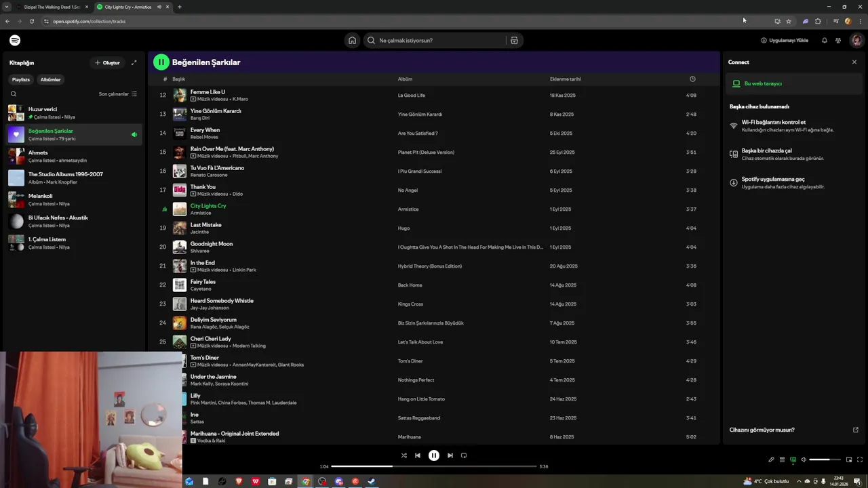Screen dimensions: 868x488
Task: Toggle repeat in the player bar
Action: pos(464,455)
